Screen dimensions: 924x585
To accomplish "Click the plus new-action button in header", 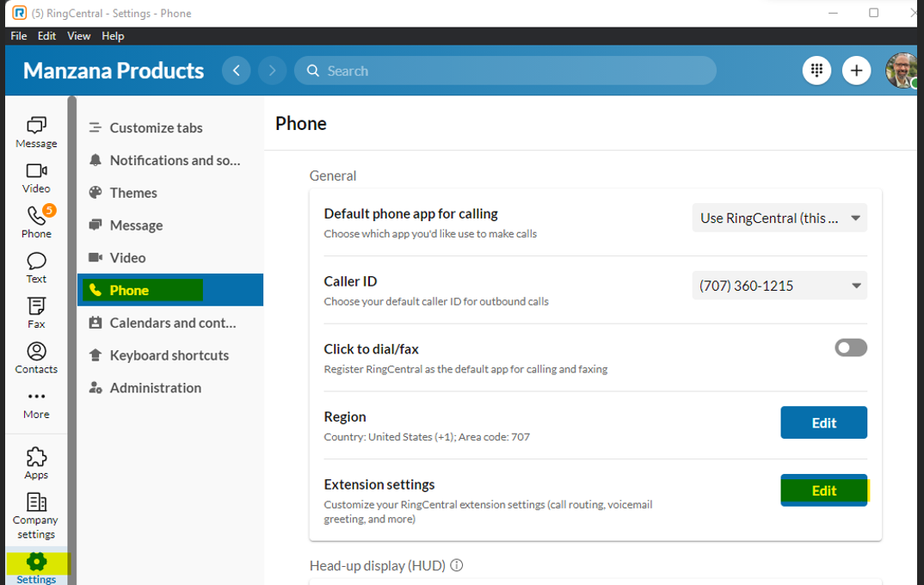I will 856,71.
